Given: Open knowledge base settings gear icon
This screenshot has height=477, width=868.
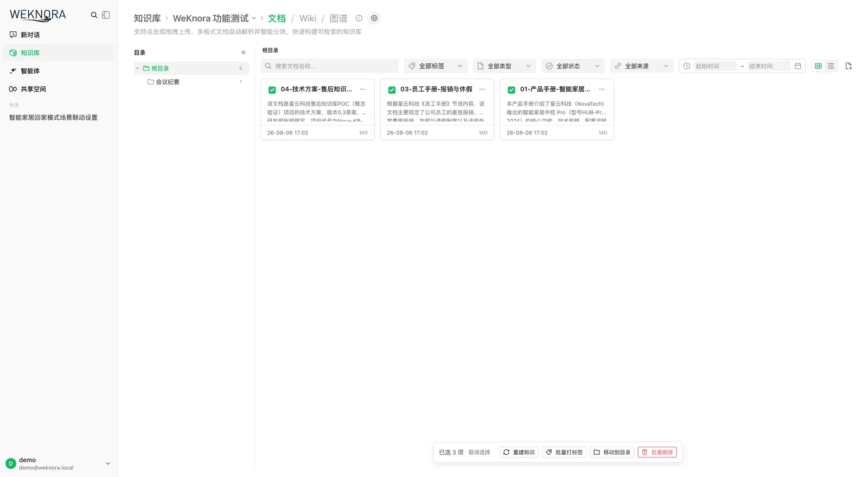Looking at the screenshot, I should pos(374,18).
